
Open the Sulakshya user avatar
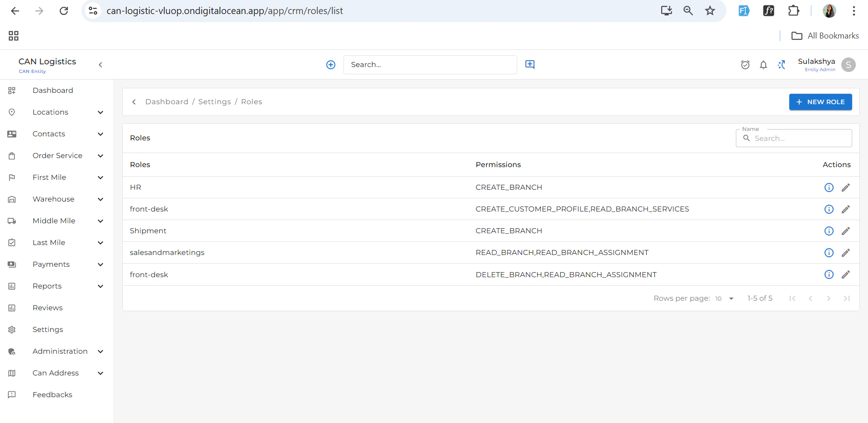pyautogui.click(x=849, y=65)
